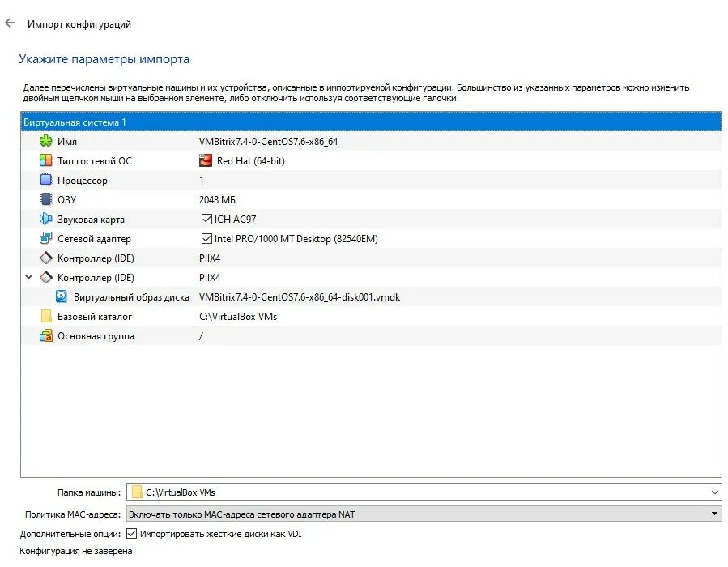Click the Папка машины path field
Image resolution: width=728 pixels, height=567 pixels.
point(424,492)
